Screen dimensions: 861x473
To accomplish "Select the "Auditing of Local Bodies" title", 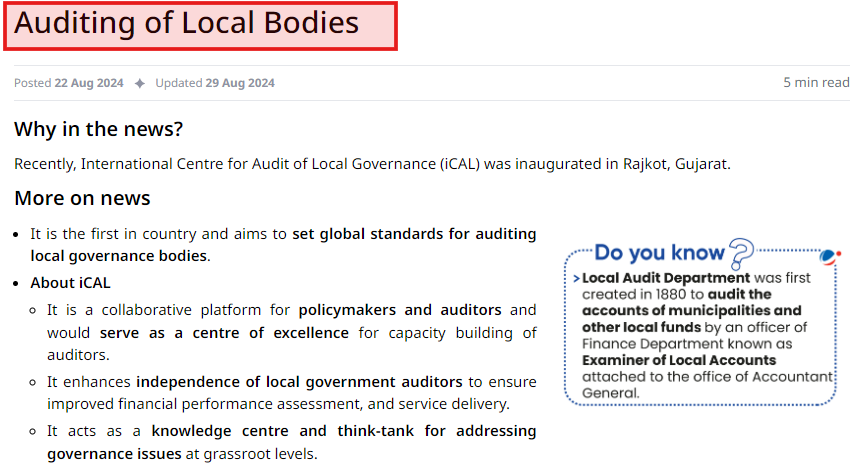I will coord(187,23).
